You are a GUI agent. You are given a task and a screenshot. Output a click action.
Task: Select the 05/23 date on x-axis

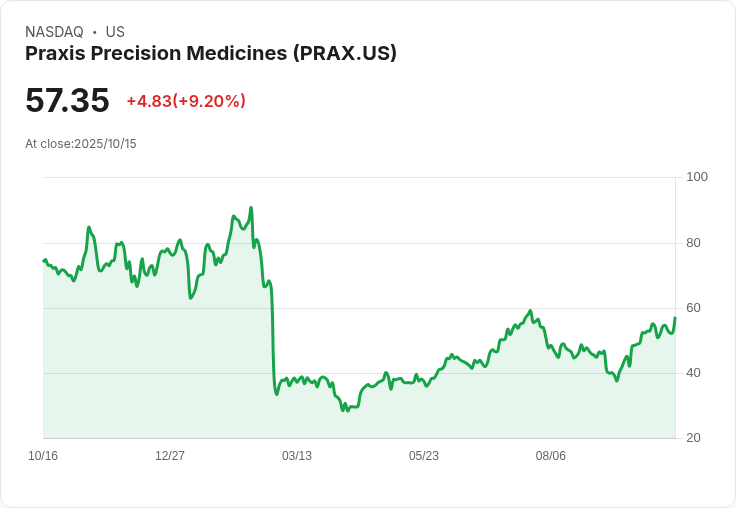point(424,456)
